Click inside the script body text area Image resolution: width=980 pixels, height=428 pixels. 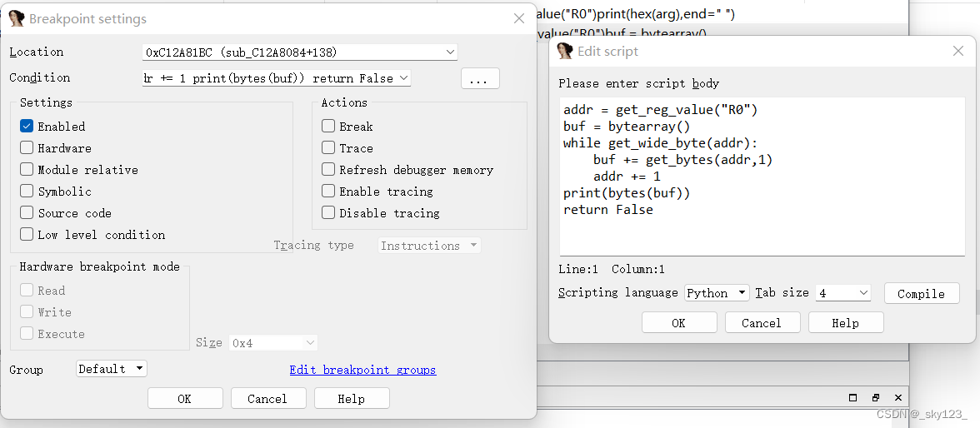coord(761,233)
